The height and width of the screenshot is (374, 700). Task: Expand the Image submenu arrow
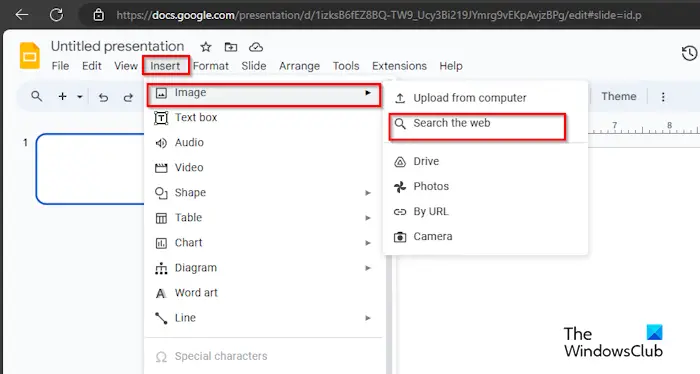[x=368, y=93]
